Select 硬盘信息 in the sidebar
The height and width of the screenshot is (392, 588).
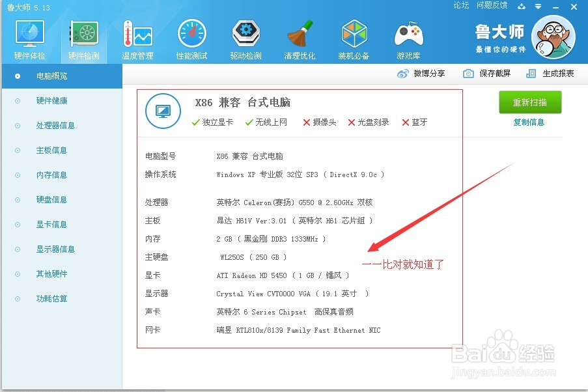(52, 200)
